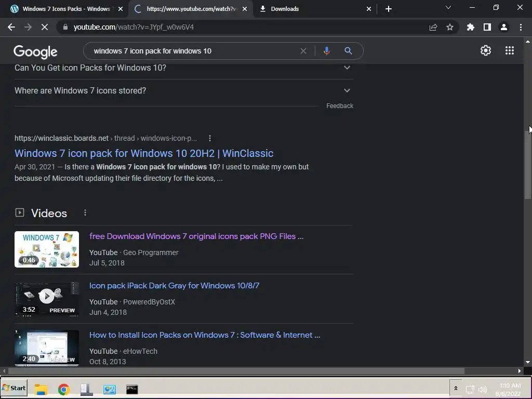Open a new browser tab

(x=389, y=9)
